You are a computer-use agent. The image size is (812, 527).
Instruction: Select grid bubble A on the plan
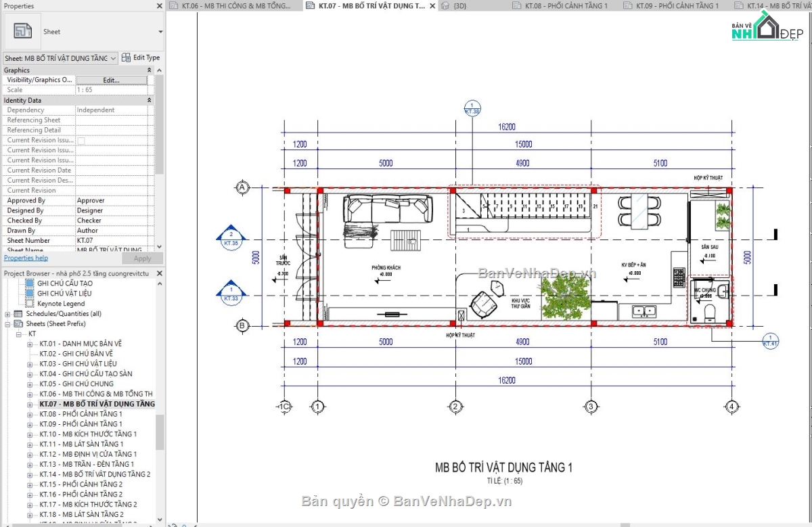(x=242, y=188)
